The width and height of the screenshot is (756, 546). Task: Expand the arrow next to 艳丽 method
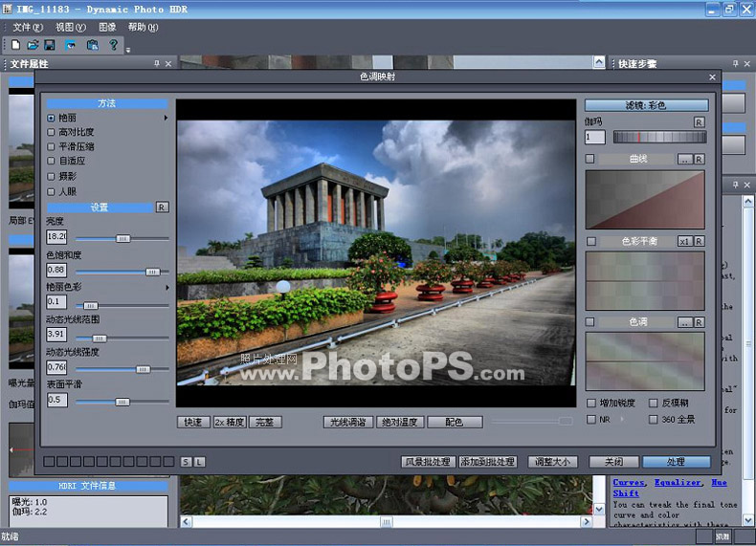pos(166,118)
